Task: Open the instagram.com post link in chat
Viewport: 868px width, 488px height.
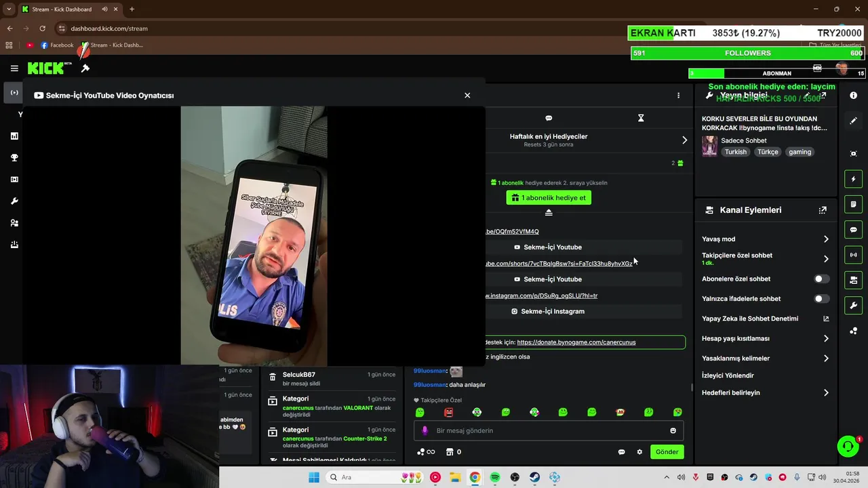Action: (x=541, y=296)
